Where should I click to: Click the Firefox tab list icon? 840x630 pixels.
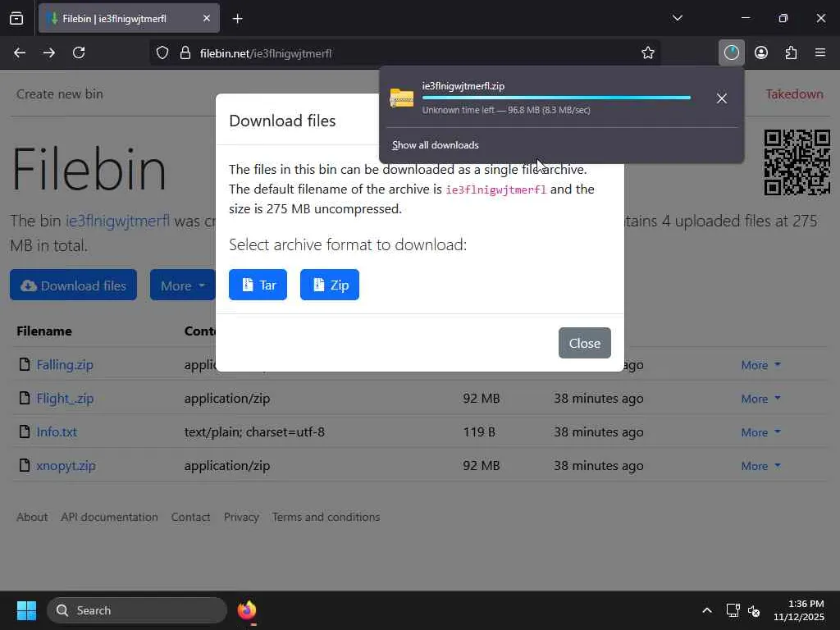click(16, 18)
